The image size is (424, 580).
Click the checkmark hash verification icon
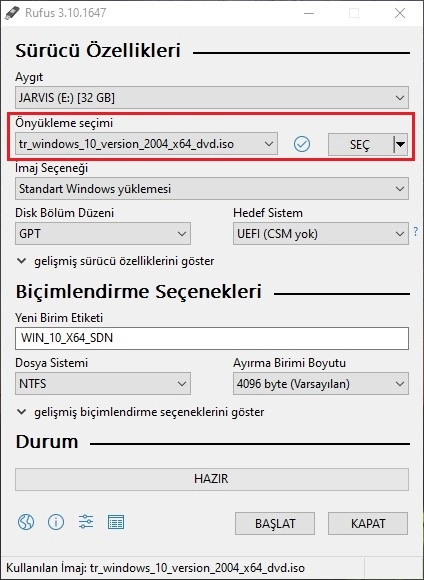(302, 144)
